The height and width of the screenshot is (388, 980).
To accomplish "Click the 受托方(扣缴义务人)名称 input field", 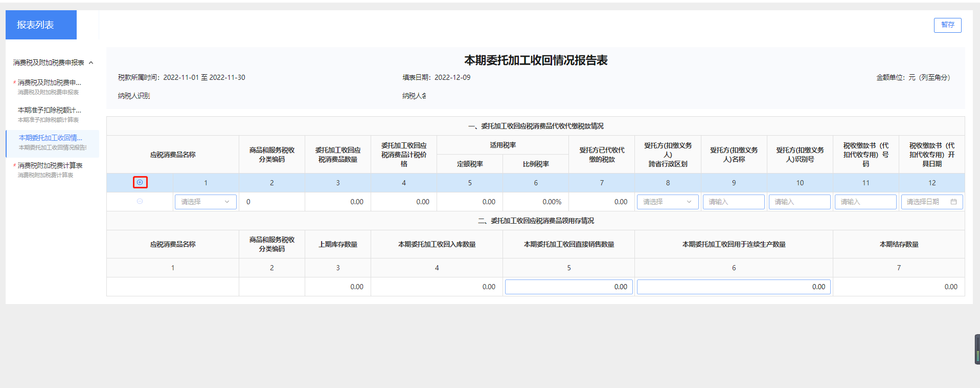I will pyautogui.click(x=733, y=202).
